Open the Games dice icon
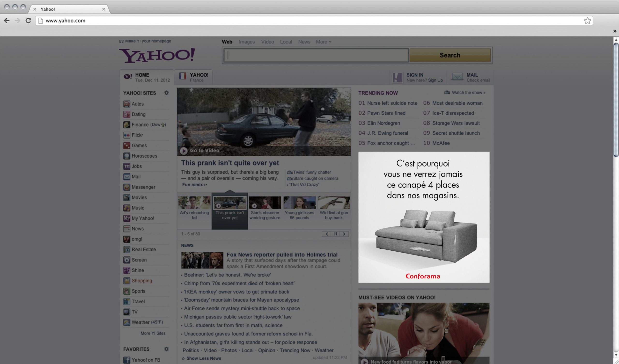The height and width of the screenshot is (364, 619). (126, 146)
